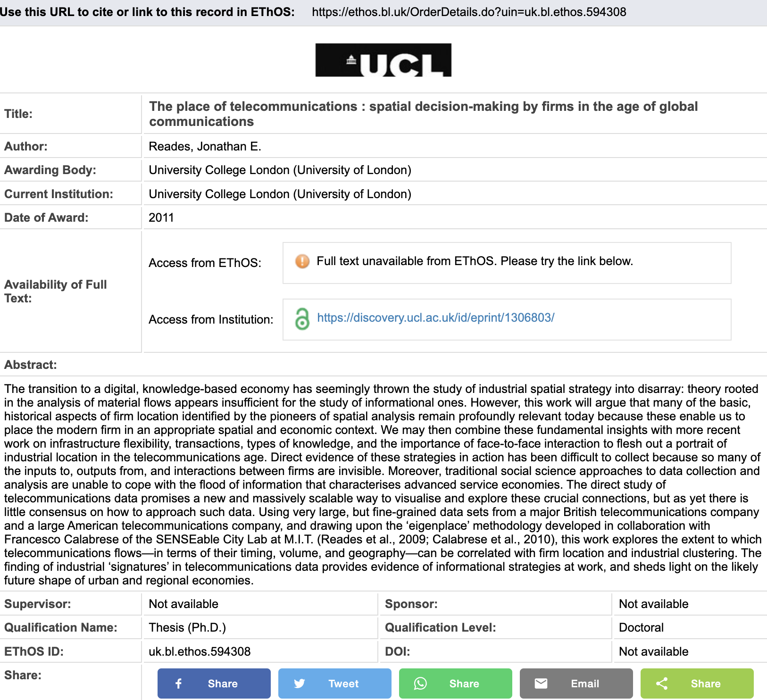Click the EThOS citation URL text
This screenshot has width=767, height=700.
click(x=469, y=12)
